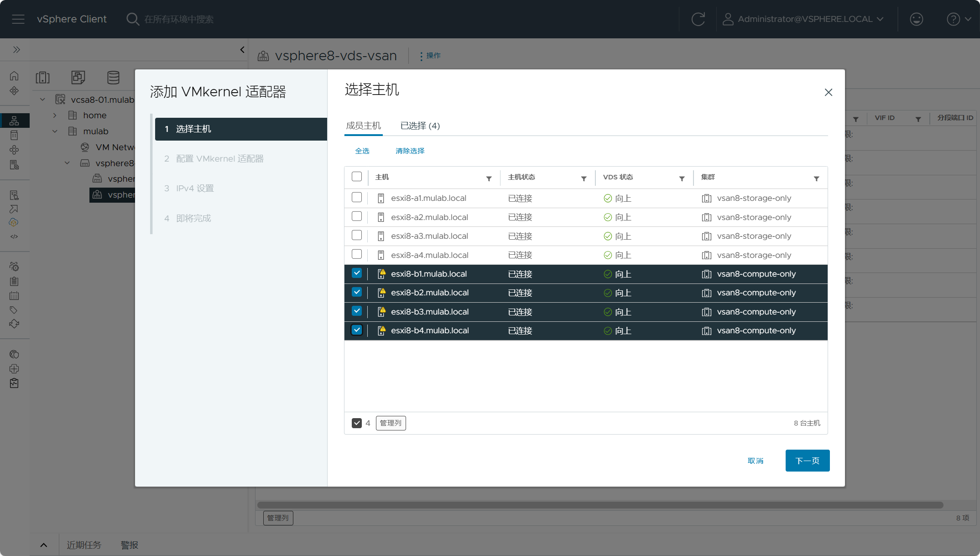The height and width of the screenshot is (556, 980).
Task: Open Administration gear icon in sidebar
Action: click(14, 267)
